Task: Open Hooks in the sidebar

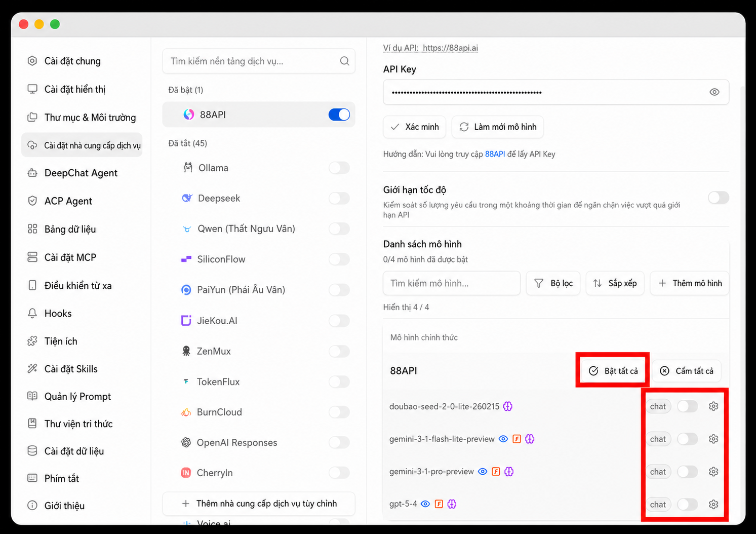Action: [x=82, y=314]
